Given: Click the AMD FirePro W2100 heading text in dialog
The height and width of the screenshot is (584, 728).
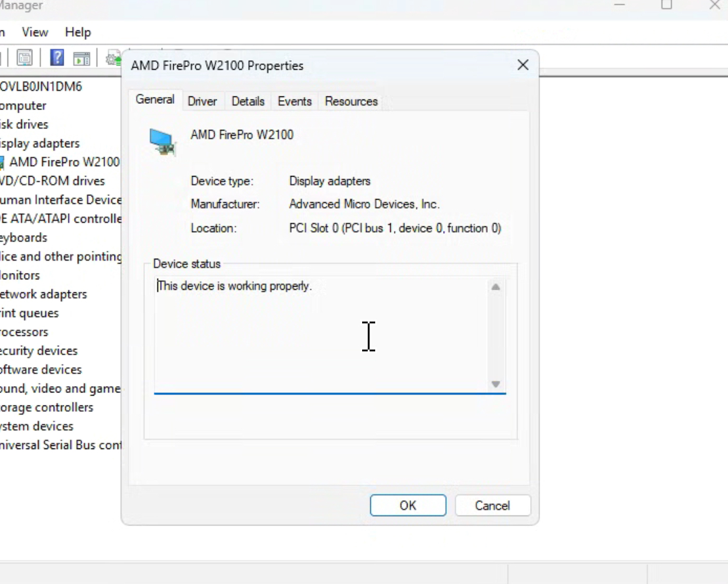Looking at the screenshot, I should pos(242,135).
